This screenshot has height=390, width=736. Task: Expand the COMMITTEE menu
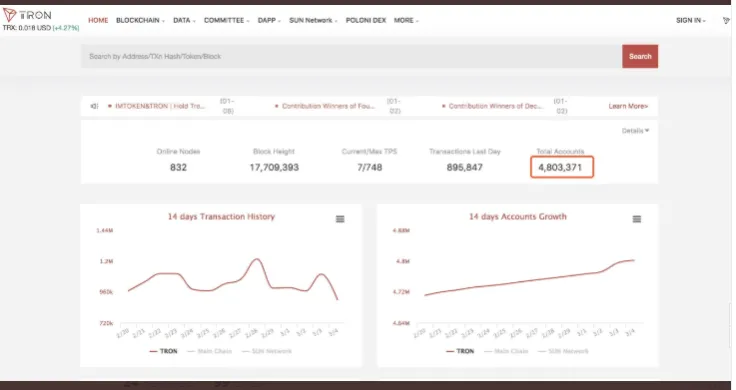click(x=226, y=20)
